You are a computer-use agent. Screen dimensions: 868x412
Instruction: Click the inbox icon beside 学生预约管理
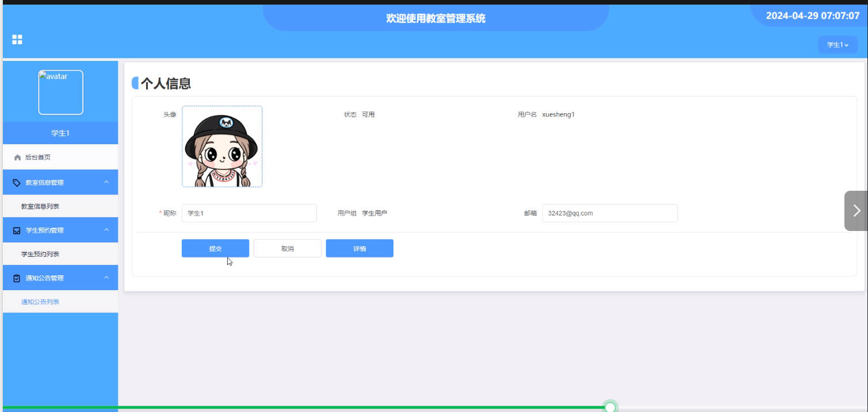point(17,230)
